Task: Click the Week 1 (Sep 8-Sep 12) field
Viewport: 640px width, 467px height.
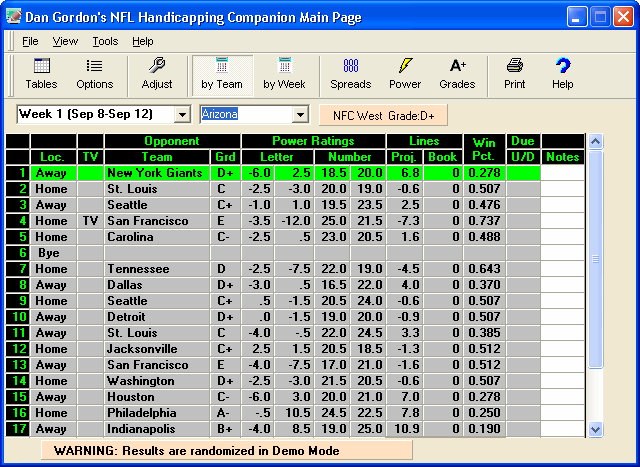Action: (x=96, y=114)
